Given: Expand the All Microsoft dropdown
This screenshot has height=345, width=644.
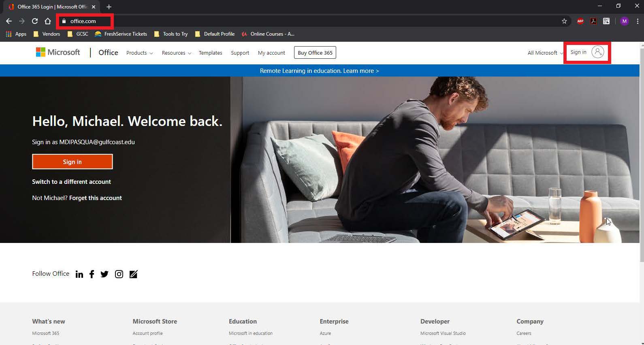Looking at the screenshot, I should point(545,53).
